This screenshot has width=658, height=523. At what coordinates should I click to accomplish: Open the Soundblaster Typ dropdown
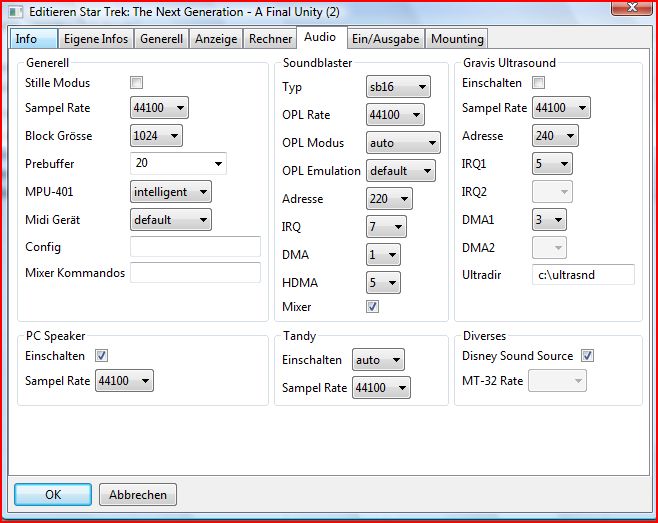(398, 88)
